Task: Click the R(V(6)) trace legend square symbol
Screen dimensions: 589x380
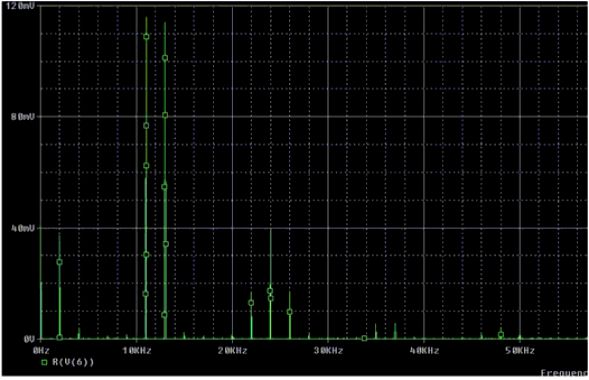Action: coord(44,362)
